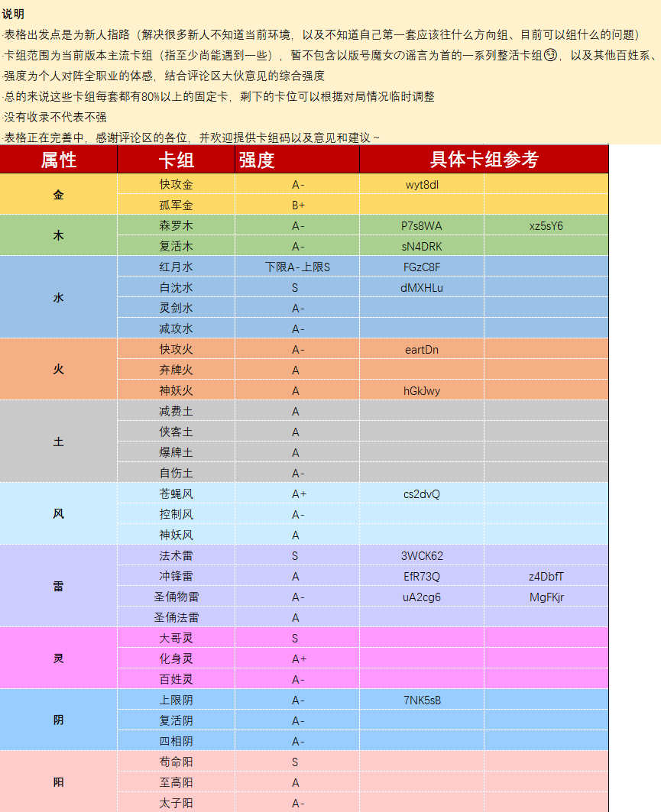This screenshot has width=661, height=812.
Task: Click the 上限阴 deck cell
Action: 176,700
